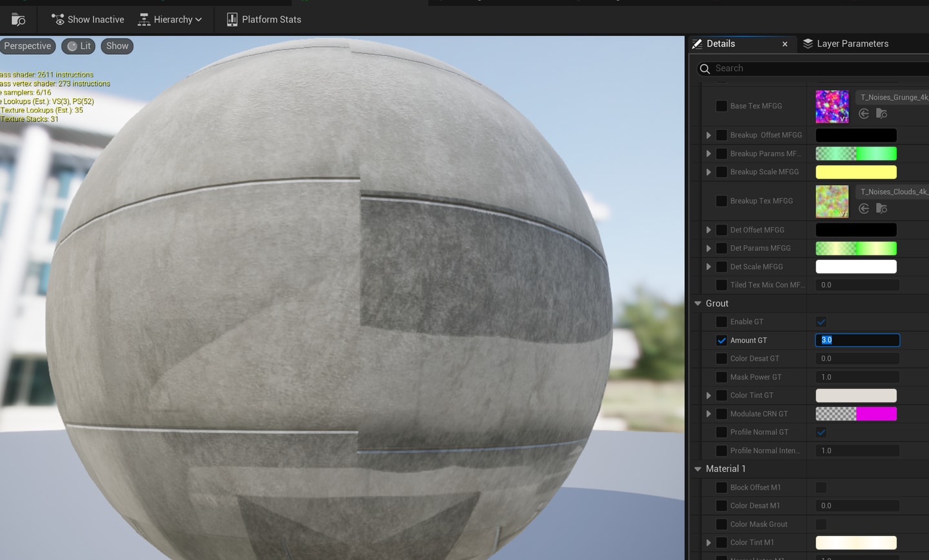The image size is (929, 560).
Task: Open the T_Noises_Clouds_4k asset dropdown
Action: point(892,192)
